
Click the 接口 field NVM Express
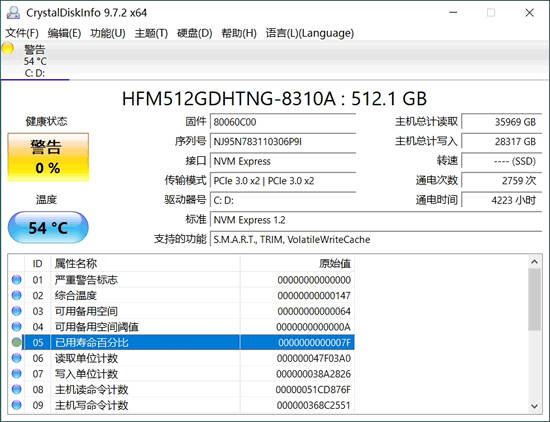[x=283, y=161]
